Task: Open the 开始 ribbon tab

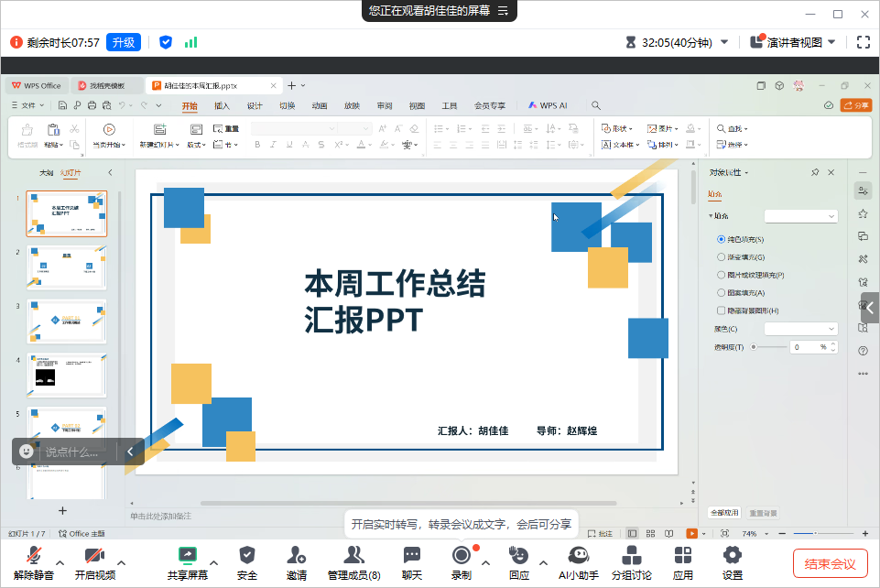Action: pyautogui.click(x=190, y=105)
